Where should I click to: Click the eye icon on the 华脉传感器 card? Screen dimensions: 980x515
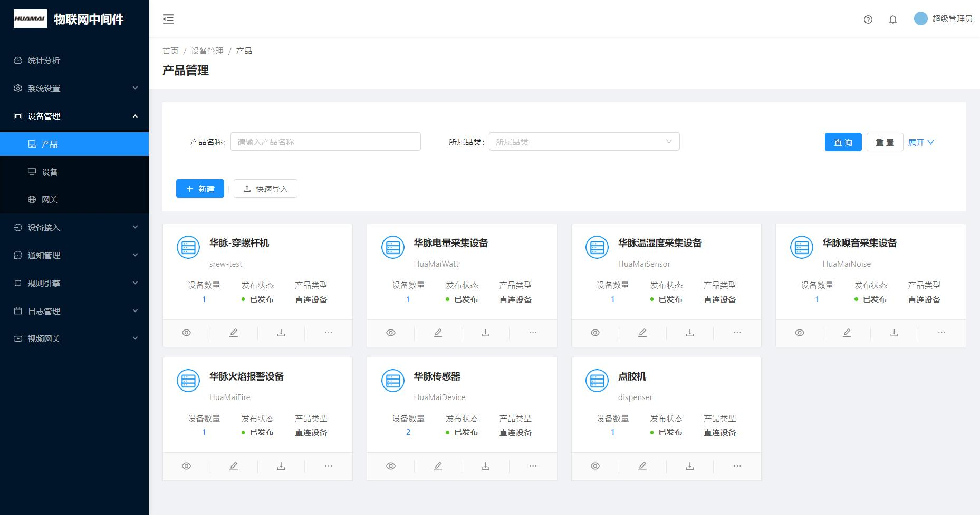pos(391,466)
